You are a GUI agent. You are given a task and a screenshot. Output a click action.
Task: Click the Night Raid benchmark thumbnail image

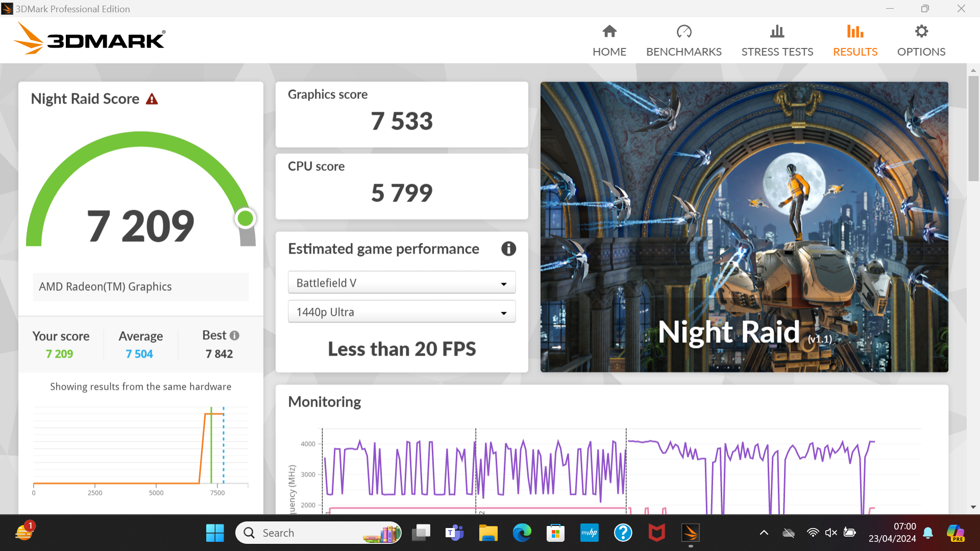pos(744,227)
